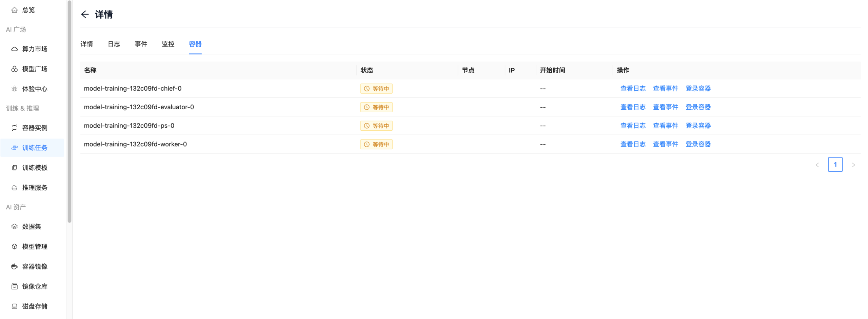
Task: Click 查看日志 for chief-0 container
Action: click(x=633, y=89)
